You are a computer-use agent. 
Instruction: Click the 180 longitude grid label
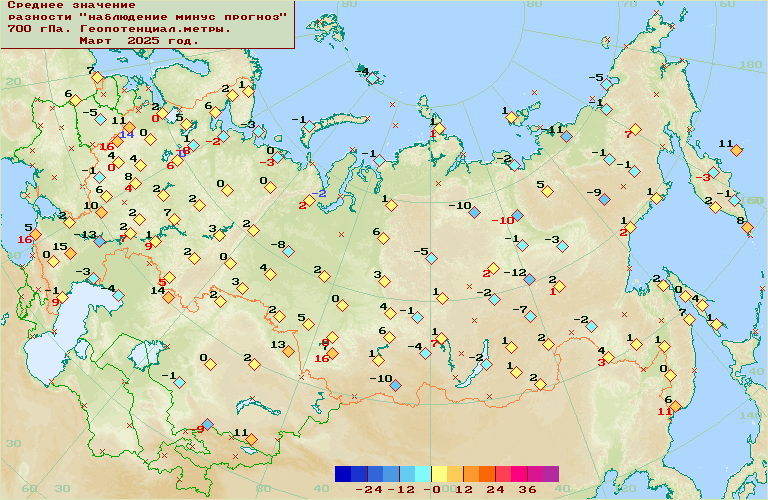pyautogui.click(x=750, y=65)
